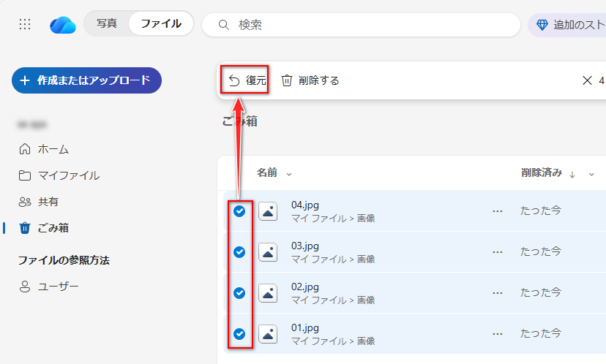This screenshot has height=364, width=606.
Task: Click the folder icon beside マイファイル
Action: coord(25,175)
